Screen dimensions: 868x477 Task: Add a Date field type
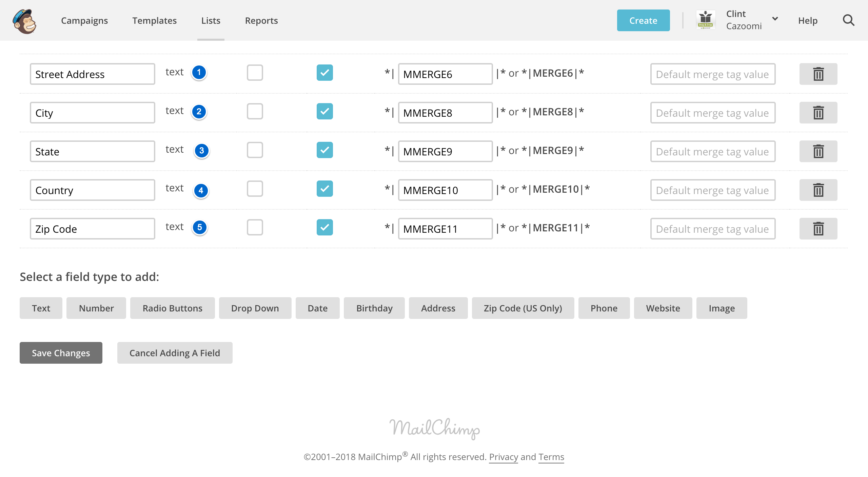pyautogui.click(x=318, y=308)
